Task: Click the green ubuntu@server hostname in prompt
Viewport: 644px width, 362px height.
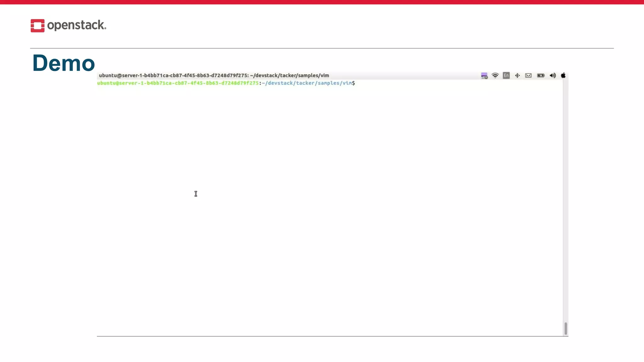Action: (x=178, y=83)
